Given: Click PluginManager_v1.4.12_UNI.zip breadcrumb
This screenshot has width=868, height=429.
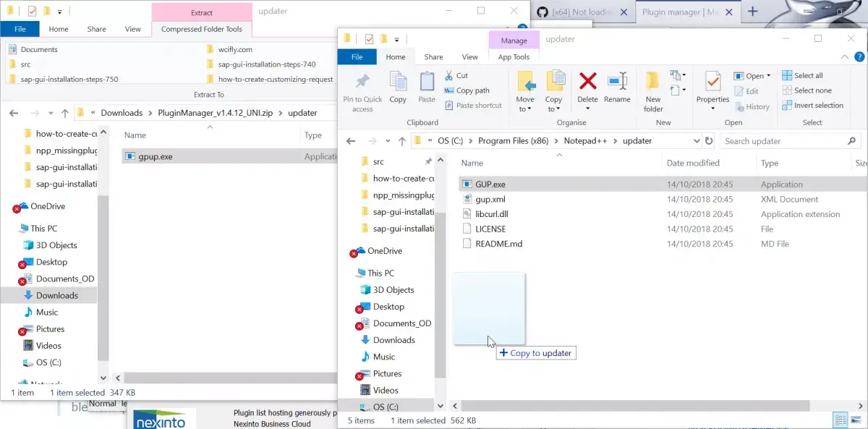Looking at the screenshot, I should point(216,113).
